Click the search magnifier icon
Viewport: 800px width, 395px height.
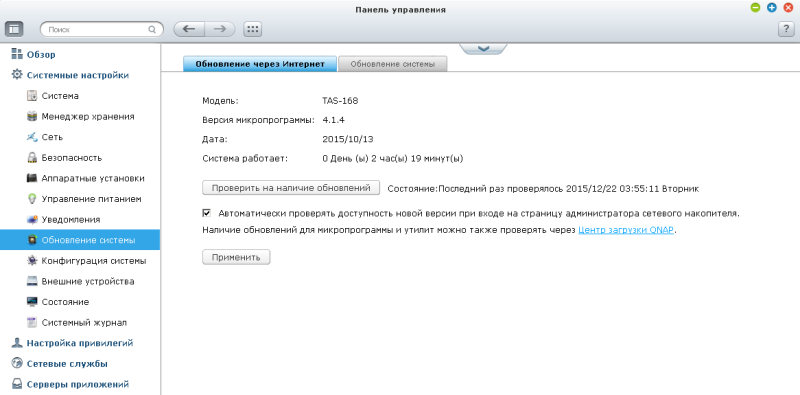coord(152,30)
